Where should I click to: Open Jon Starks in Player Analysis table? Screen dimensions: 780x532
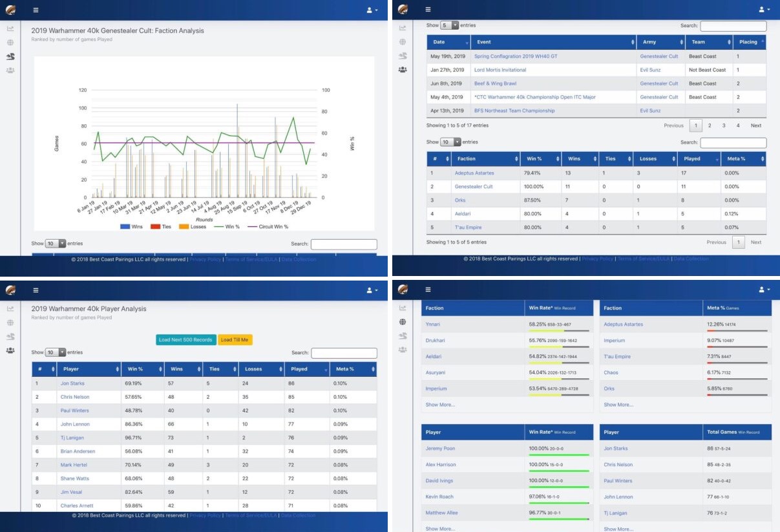tap(72, 383)
